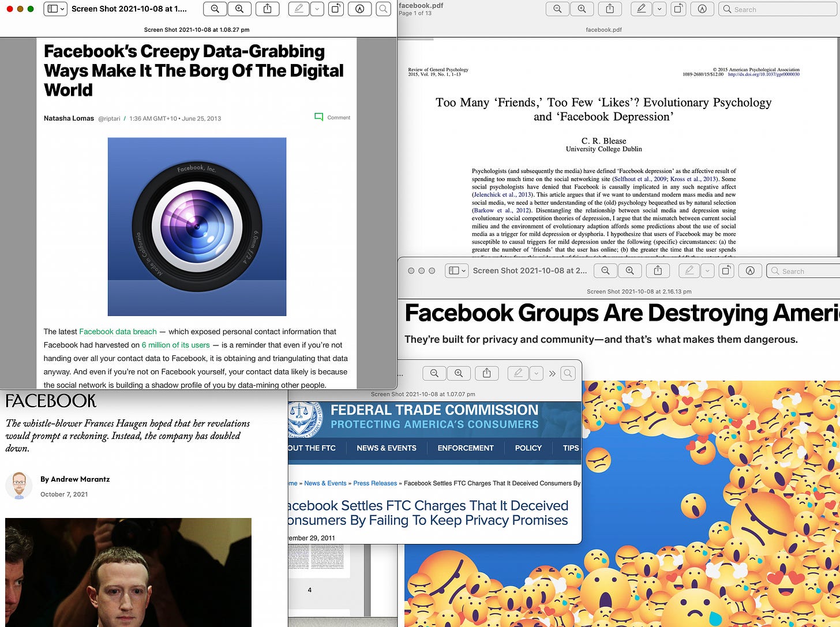Click Andrew Marantz author avatar
The width and height of the screenshot is (840, 627).
(x=19, y=485)
